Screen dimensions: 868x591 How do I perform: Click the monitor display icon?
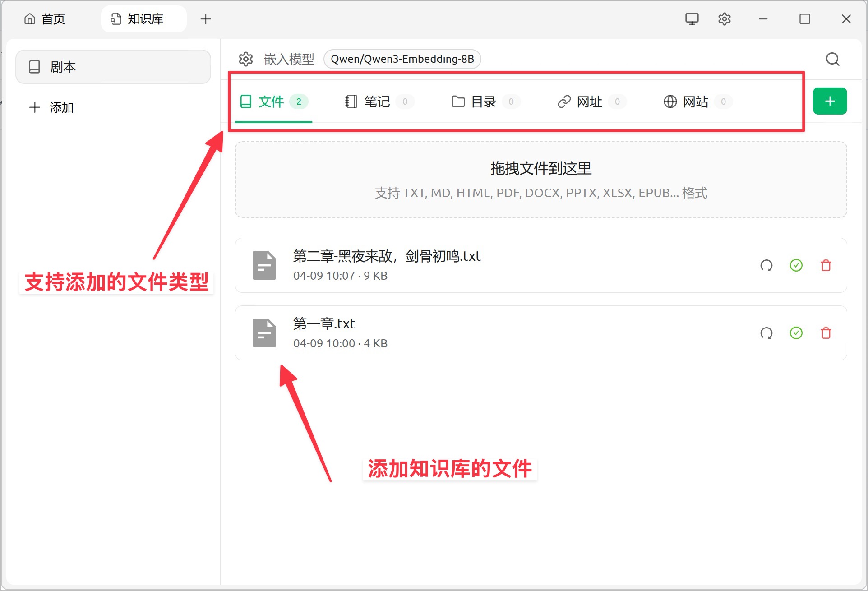pyautogui.click(x=692, y=19)
